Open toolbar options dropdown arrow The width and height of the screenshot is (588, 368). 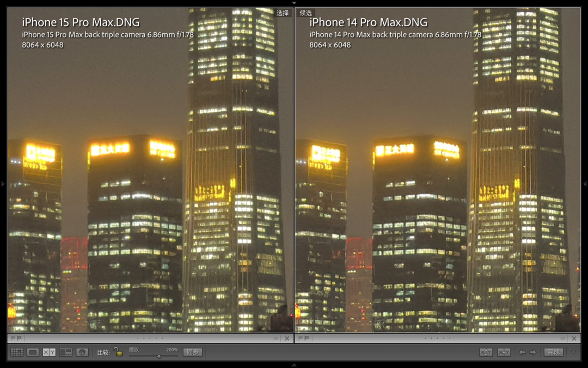pyautogui.click(x=573, y=352)
